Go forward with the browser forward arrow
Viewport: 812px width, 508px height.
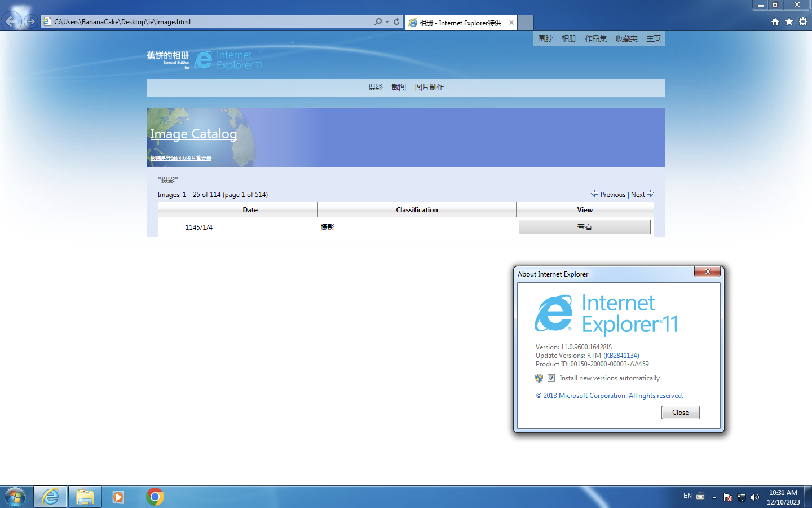(31, 22)
